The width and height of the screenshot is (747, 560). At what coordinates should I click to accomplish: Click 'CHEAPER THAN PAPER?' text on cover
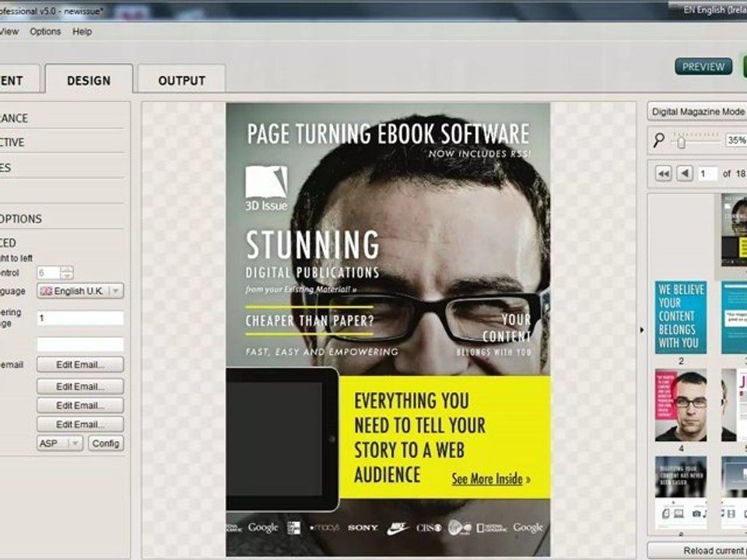310,320
